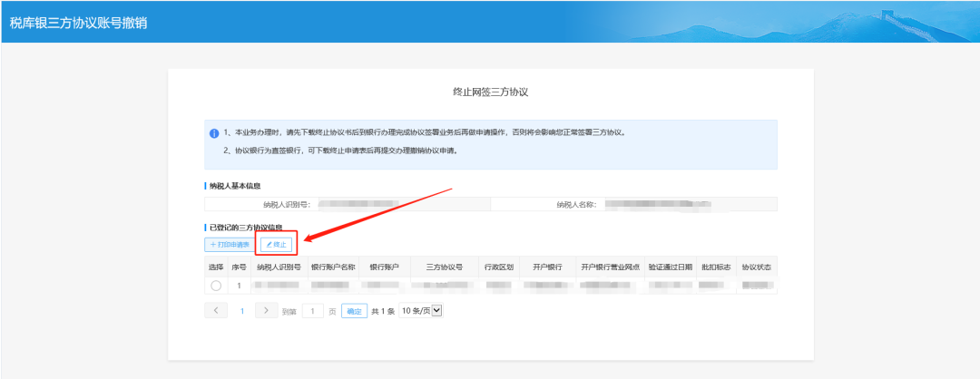Go to the next page arrow

click(x=265, y=310)
